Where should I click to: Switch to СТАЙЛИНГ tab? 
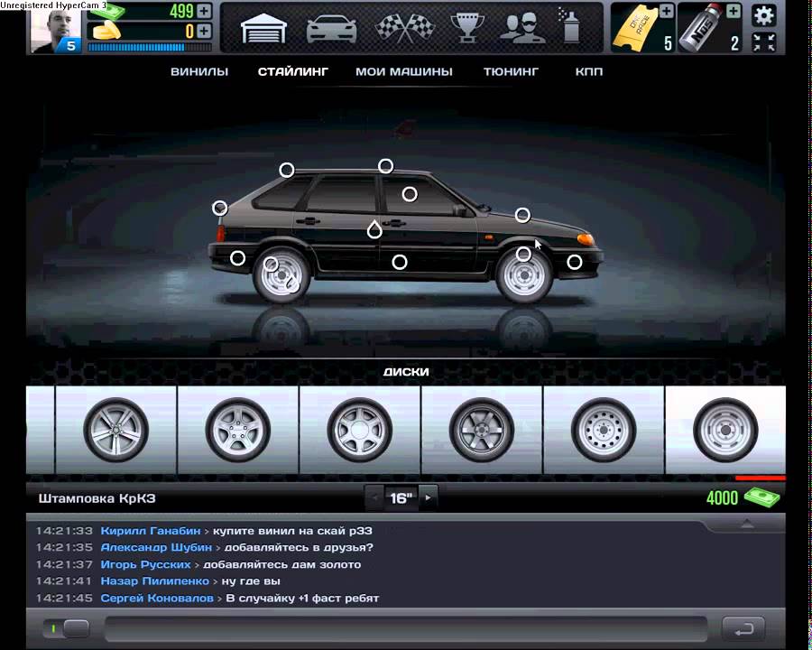coord(293,71)
